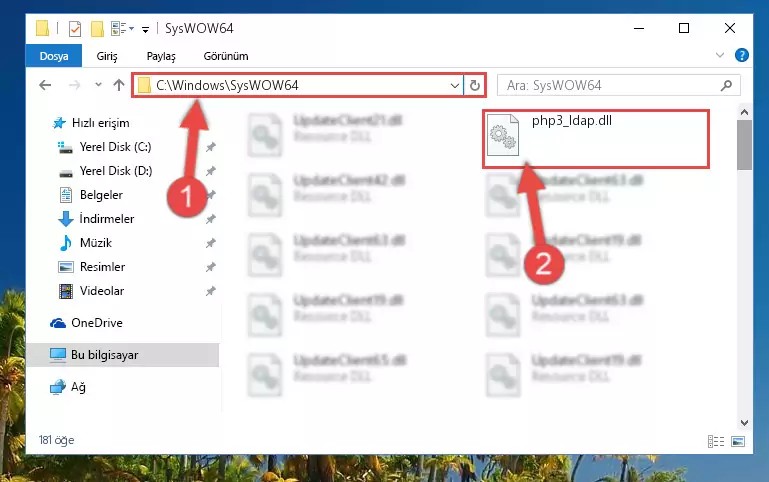769x482 pixels.
Task: Click the pin icon next to Müzik
Action: [210, 243]
